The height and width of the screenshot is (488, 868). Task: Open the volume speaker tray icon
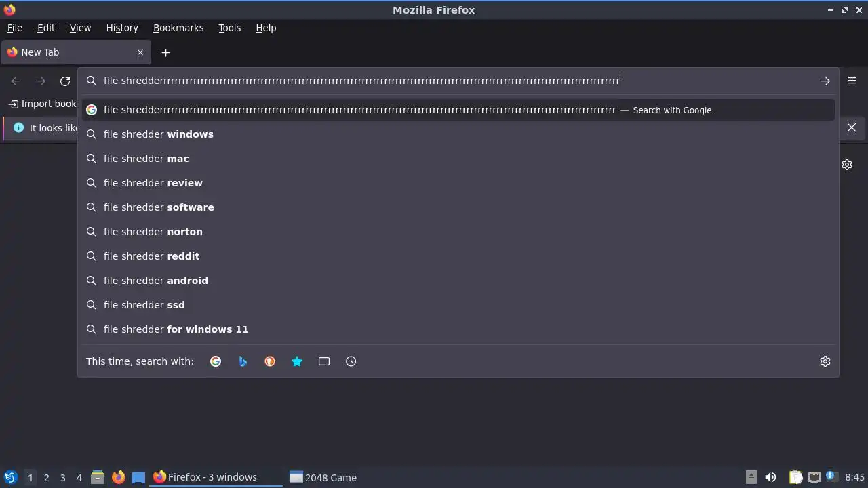click(x=770, y=477)
